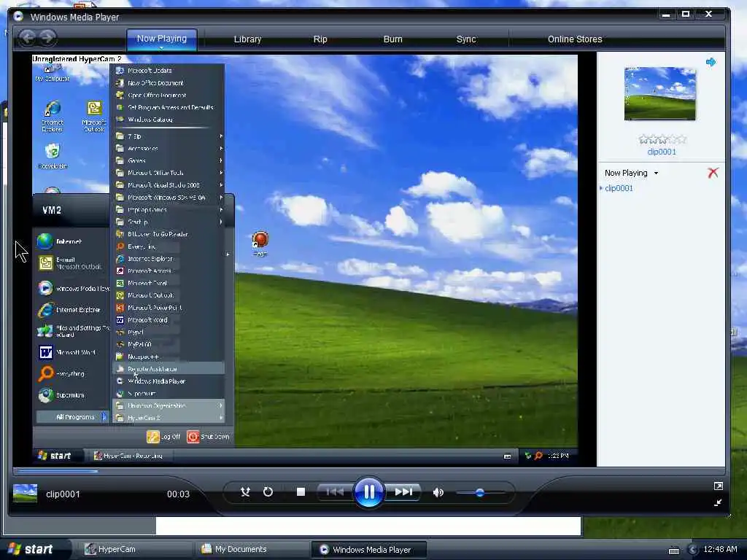The height and width of the screenshot is (560, 747).
Task: Click the Internet Explorer desktop icon in video
Action: pyautogui.click(x=52, y=117)
